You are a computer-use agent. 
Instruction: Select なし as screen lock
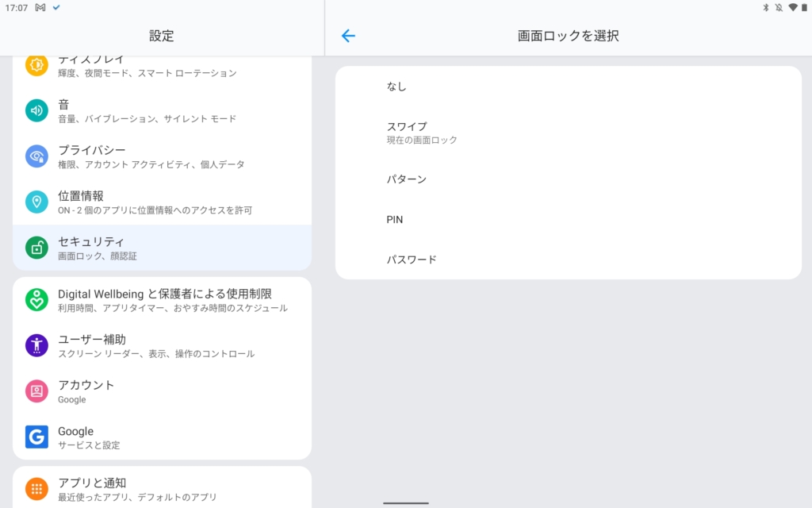tap(396, 87)
